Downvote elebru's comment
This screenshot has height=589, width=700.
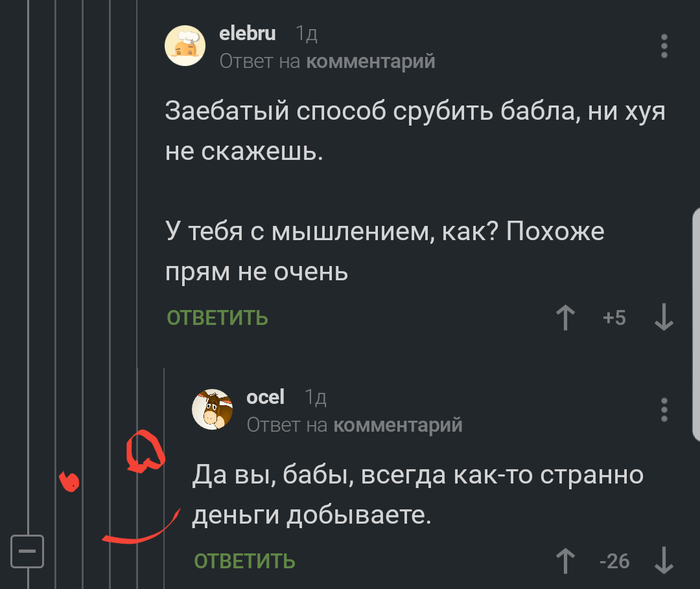pos(663,318)
